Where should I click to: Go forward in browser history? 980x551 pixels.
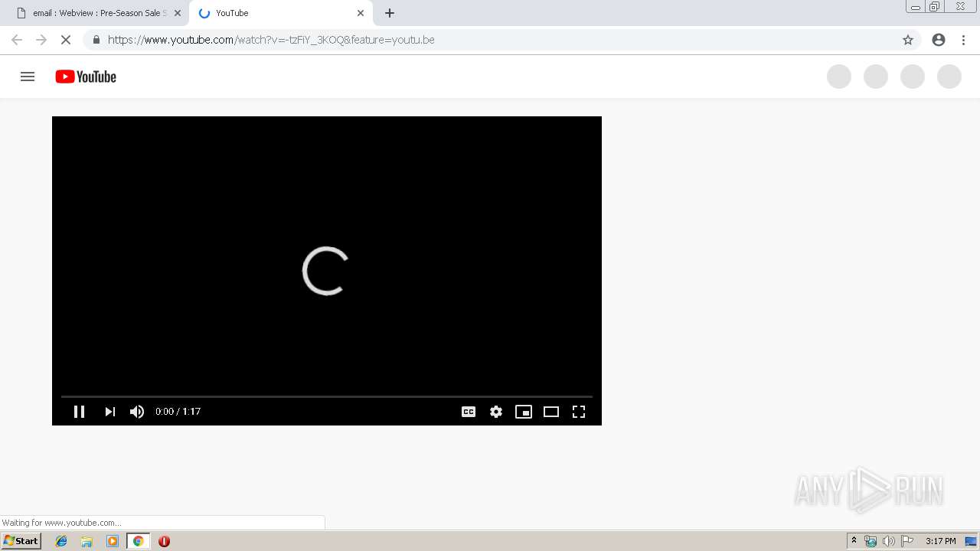(41, 40)
